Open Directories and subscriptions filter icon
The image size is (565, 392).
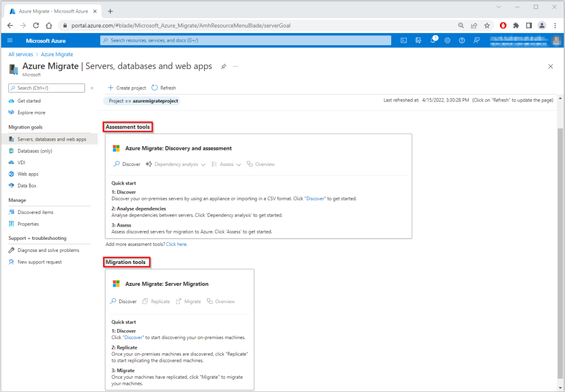[418, 41]
